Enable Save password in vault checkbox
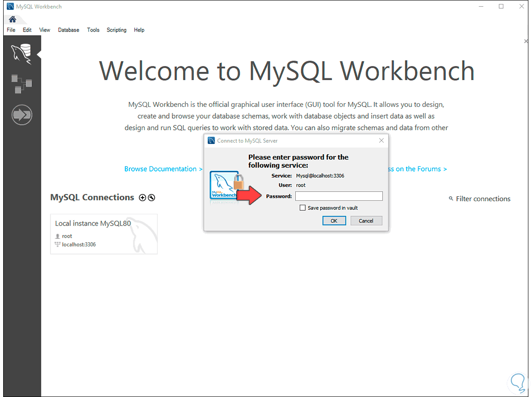The image size is (532, 397). tap(303, 208)
